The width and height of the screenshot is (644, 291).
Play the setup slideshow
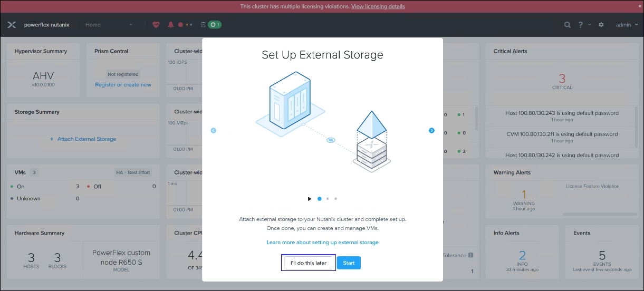pyautogui.click(x=310, y=199)
